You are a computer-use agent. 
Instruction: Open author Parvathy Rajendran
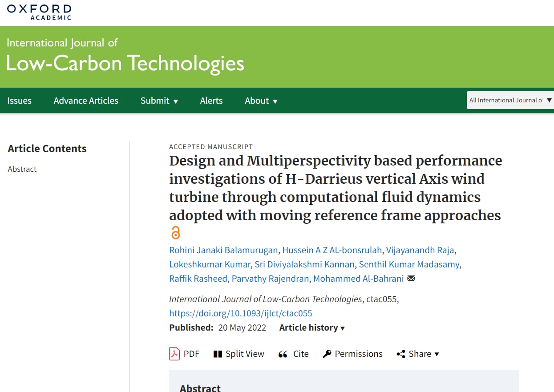(x=271, y=279)
